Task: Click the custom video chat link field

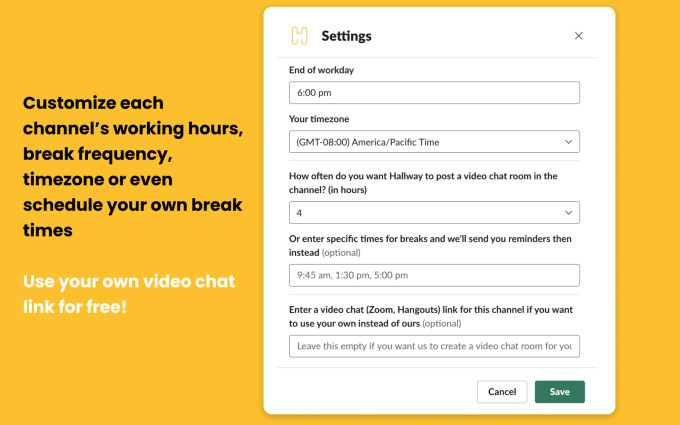Action: tap(434, 346)
